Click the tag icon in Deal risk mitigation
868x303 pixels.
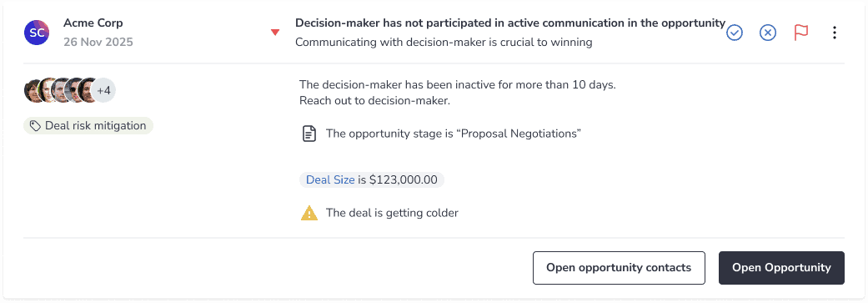(35, 126)
